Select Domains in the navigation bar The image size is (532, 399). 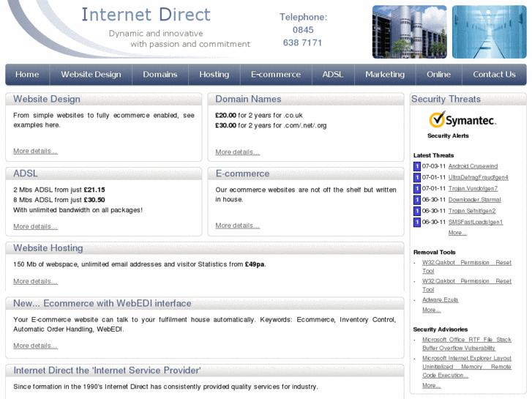coord(160,75)
